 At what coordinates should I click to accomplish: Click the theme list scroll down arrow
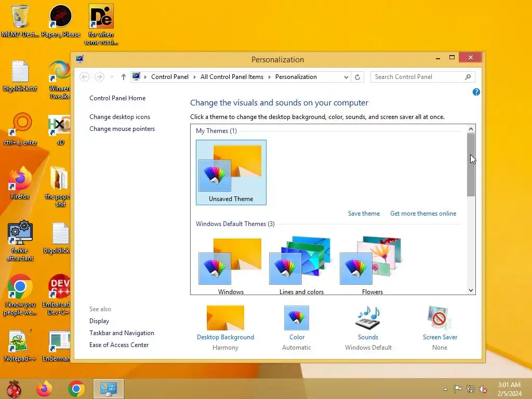click(x=471, y=290)
